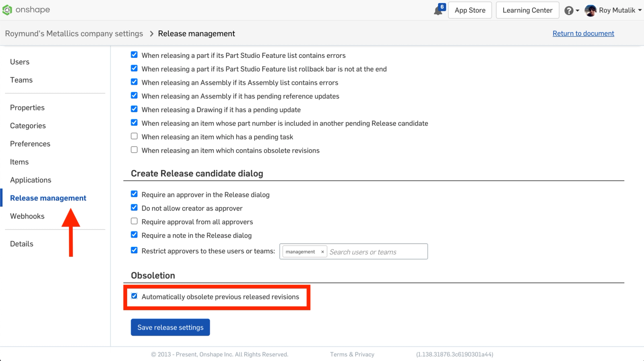Open the App Store

pos(470,10)
